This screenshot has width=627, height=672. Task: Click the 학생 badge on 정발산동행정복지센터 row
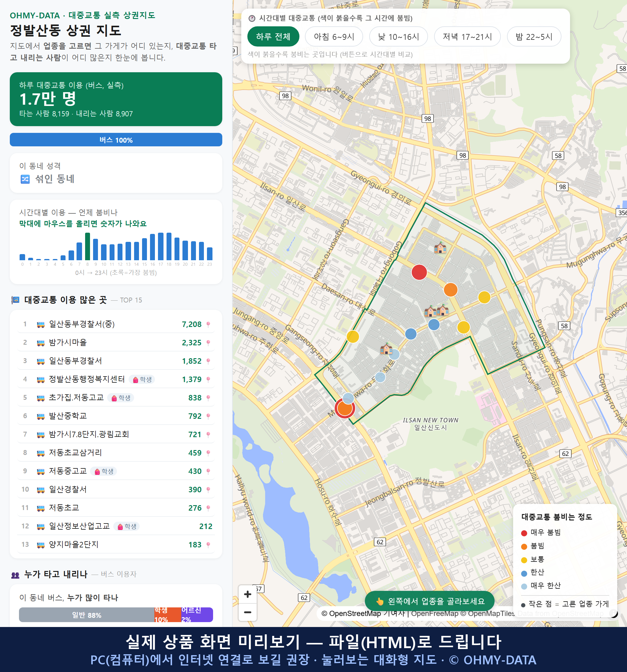[x=142, y=380]
